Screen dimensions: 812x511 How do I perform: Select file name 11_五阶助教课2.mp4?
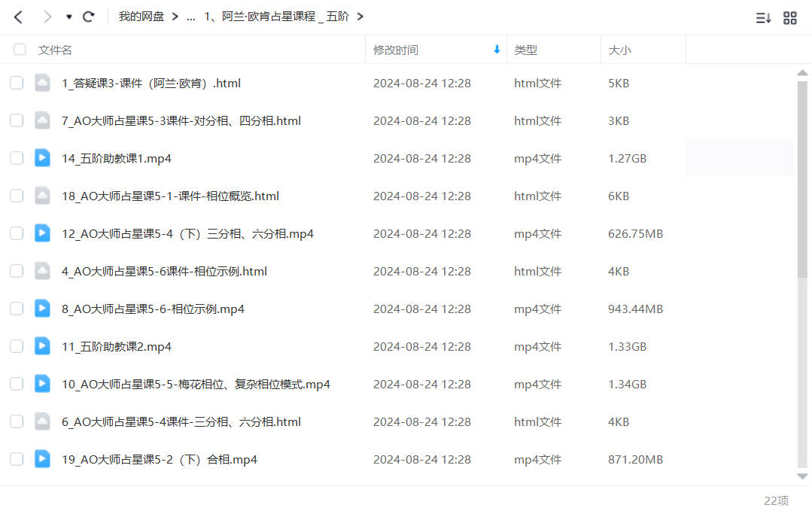click(x=117, y=347)
